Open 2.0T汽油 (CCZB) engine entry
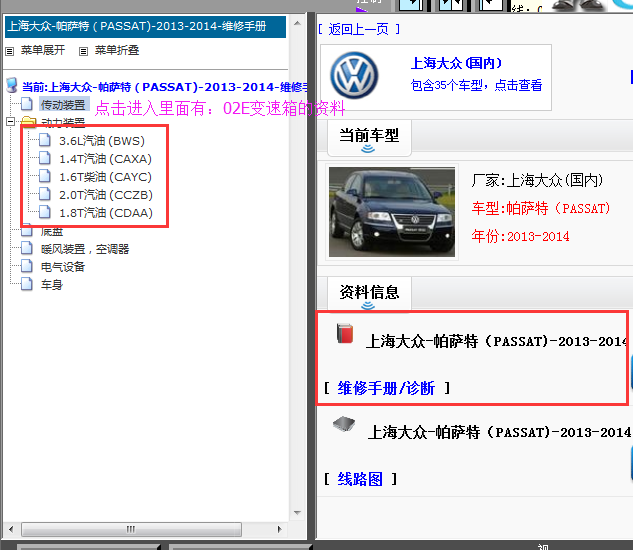 point(106,195)
